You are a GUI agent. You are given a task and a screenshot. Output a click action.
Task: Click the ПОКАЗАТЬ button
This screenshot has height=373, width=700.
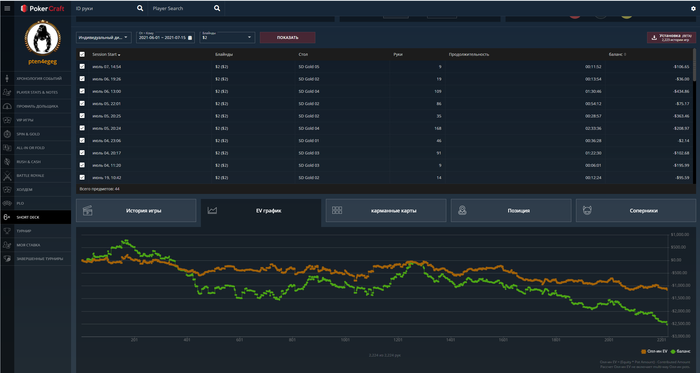pos(288,37)
